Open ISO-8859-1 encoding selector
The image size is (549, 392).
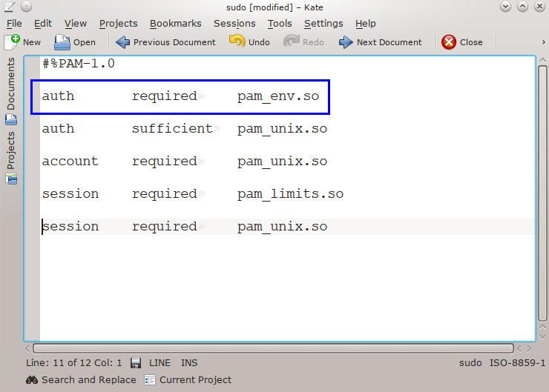517,363
